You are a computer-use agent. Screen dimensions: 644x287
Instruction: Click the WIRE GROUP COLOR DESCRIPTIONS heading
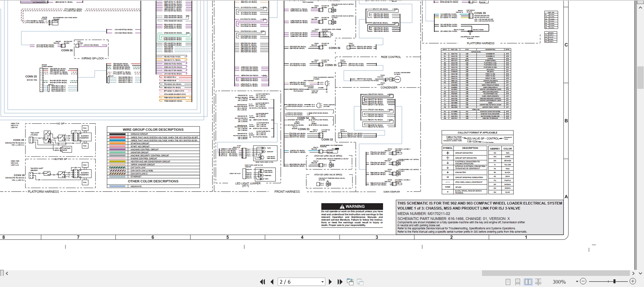pyautogui.click(x=153, y=129)
